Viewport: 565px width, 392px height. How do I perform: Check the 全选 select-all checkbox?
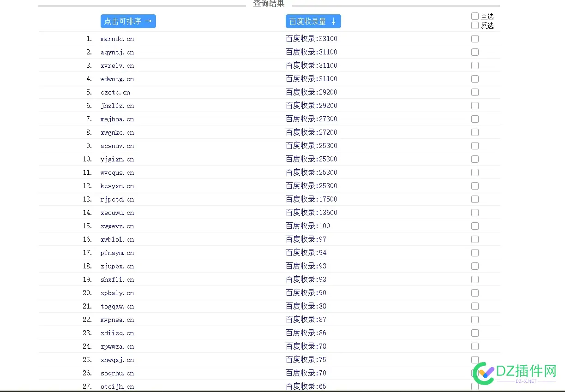click(x=475, y=16)
